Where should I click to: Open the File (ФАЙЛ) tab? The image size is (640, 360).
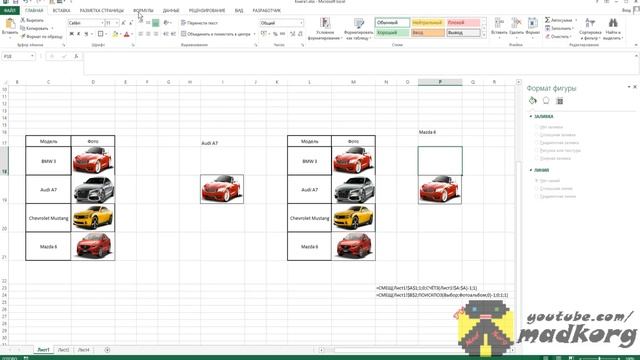click(10, 11)
